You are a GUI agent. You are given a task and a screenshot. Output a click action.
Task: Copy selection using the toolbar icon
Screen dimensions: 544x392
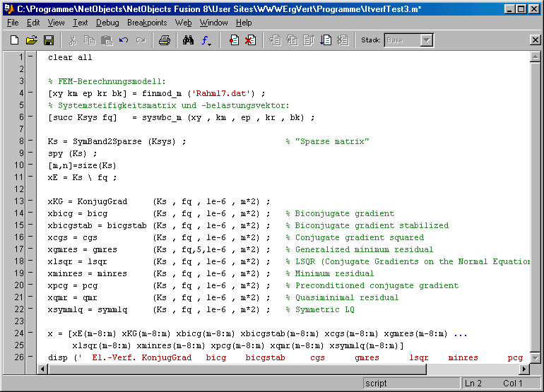pyautogui.click(x=90, y=40)
